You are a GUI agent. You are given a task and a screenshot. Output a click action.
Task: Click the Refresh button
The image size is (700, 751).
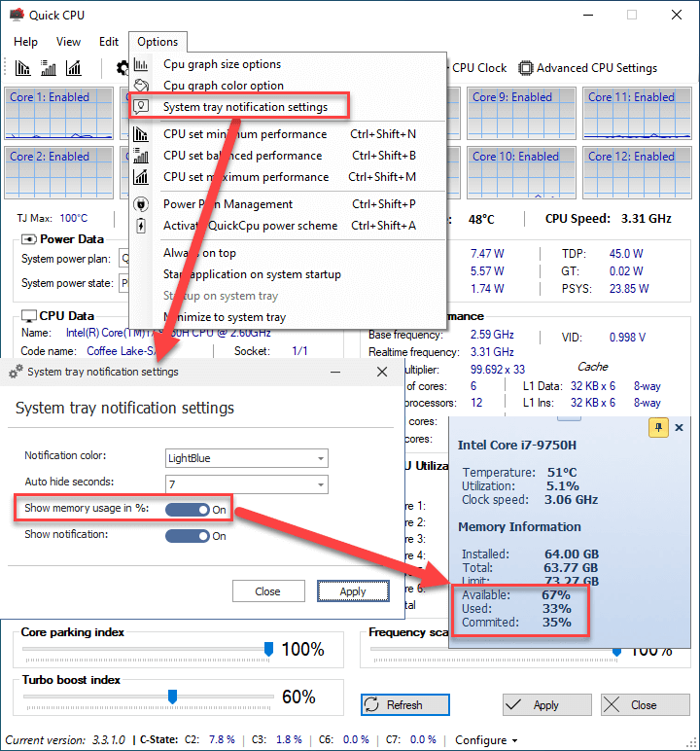point(404,705)
